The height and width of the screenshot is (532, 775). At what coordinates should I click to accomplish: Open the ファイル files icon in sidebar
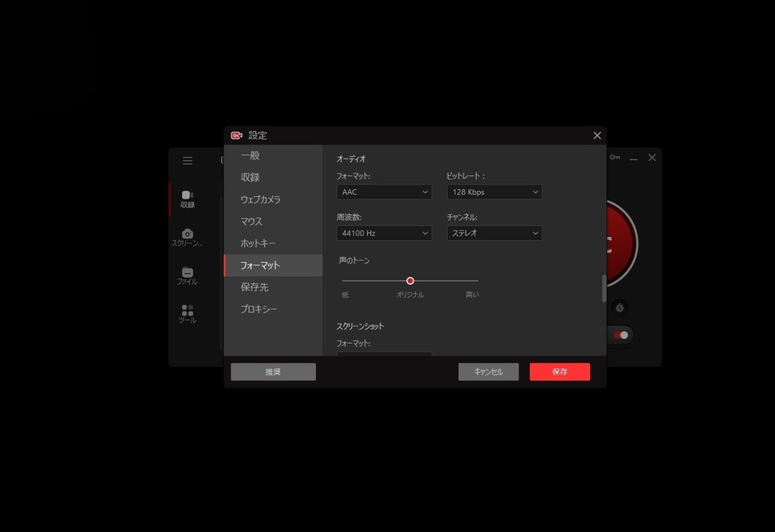(x=187, y=272)
